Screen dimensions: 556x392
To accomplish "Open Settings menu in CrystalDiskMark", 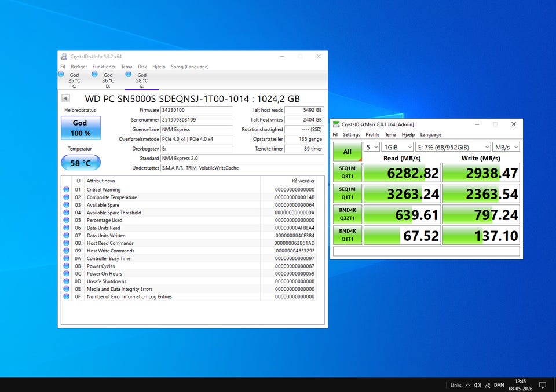I will click(x=352, y=135).
